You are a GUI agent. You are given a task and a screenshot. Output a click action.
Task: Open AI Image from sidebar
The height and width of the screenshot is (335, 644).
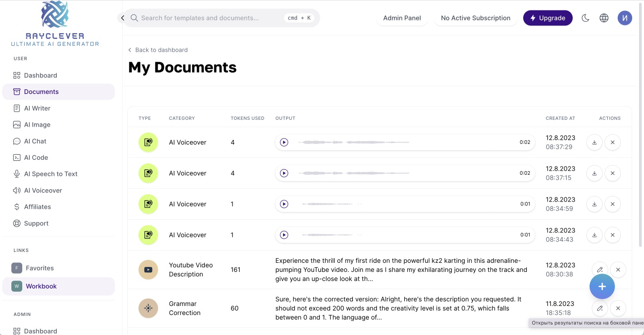[x=37, y=125]
